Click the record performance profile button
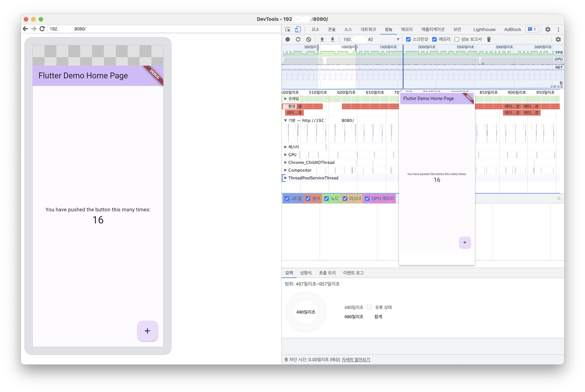Screen dimensions: 585x392 (287, 40)
